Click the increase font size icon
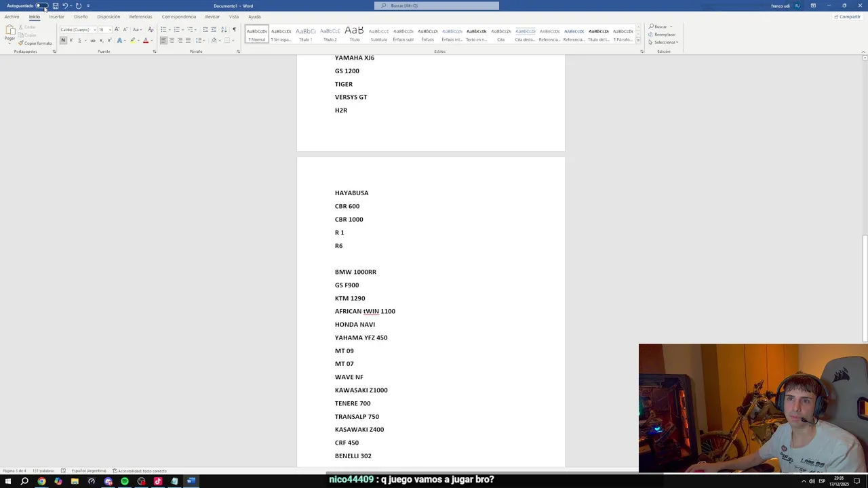Screen dimensions: 868x488 tap(117, 30)
